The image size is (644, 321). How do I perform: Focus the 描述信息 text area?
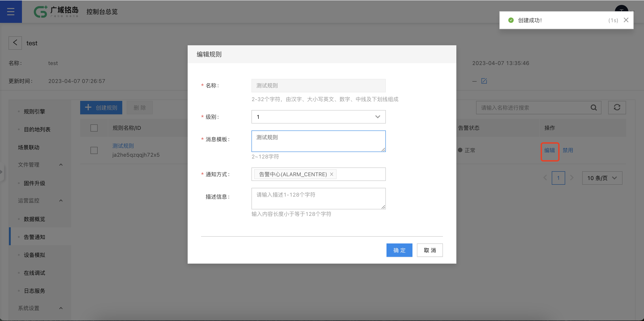point(318,199)
